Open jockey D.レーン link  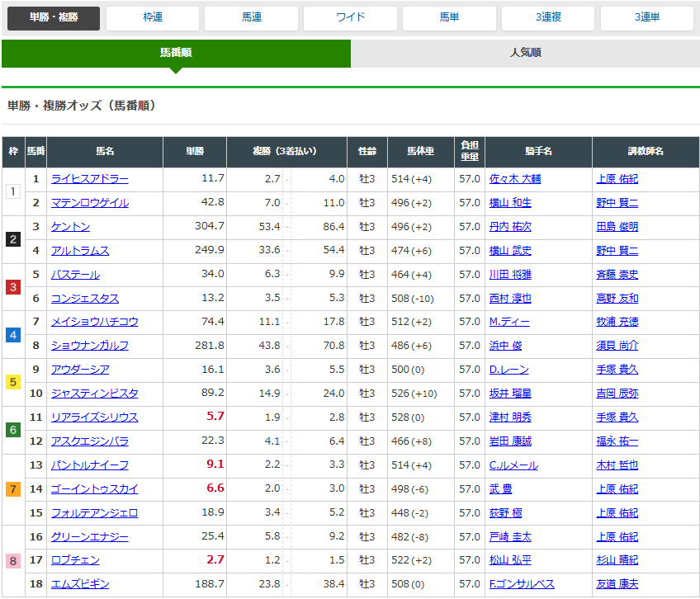tap(509, 370)
